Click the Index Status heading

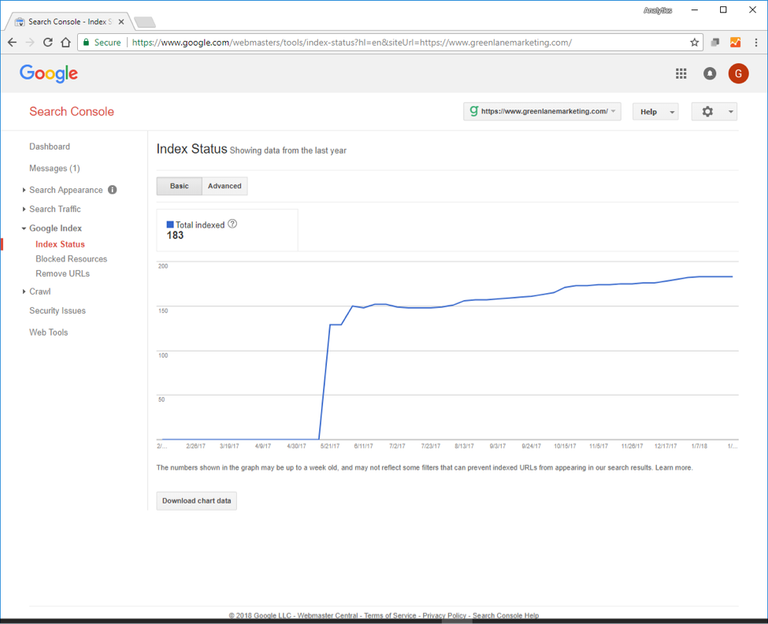[192, 149]
